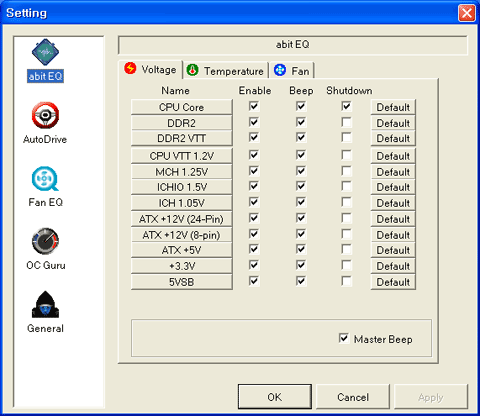The image size is (480, 416).
Task: Enable ATX +12V (24-Pin) Shutdown checkbox
Action: (x=346, y=218)
